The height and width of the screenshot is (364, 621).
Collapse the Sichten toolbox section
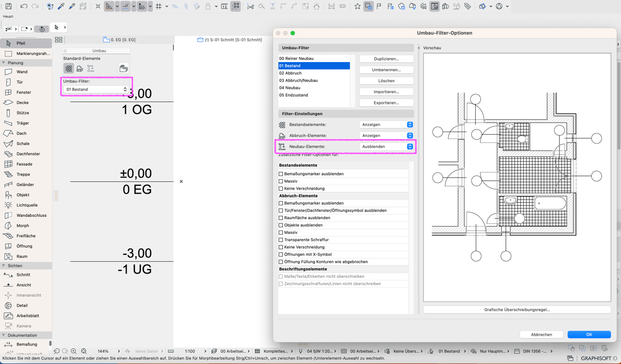pos(4,266)
